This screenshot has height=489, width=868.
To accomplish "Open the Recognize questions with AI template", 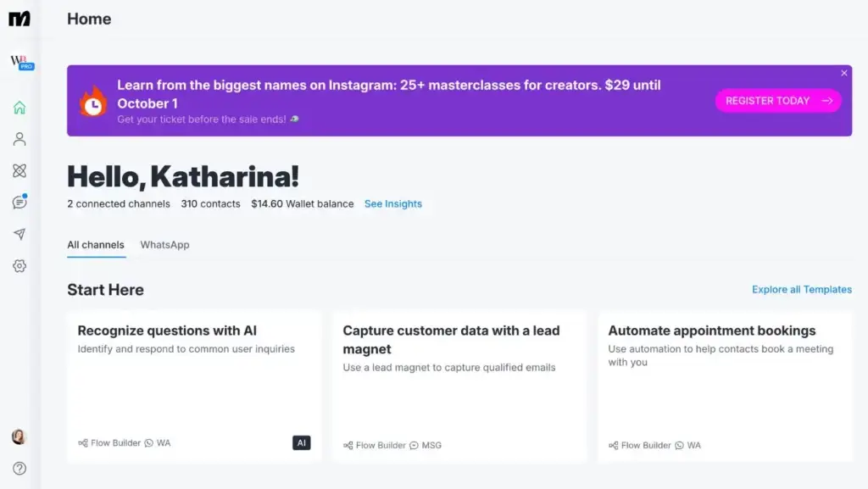I will pyautogui.click(x=194, y=386).
